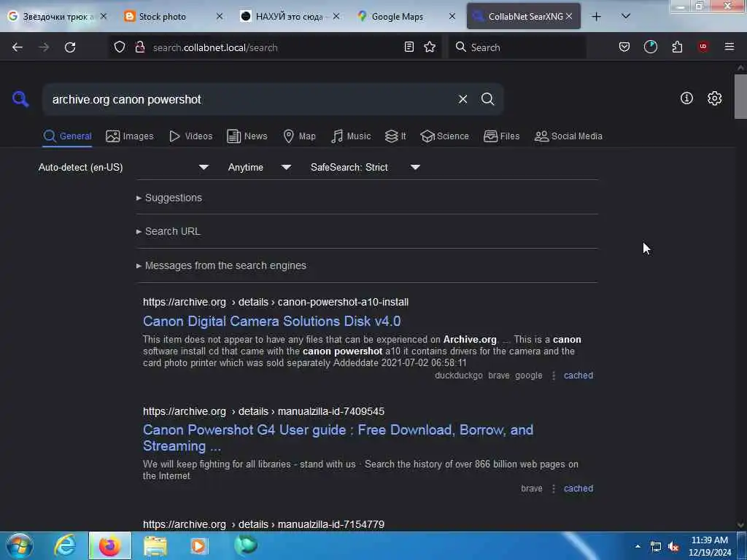The width and height of the screenshot is (747, 560).
Task: Launch Internet Explorer from the taskbar
Action: 64,545
